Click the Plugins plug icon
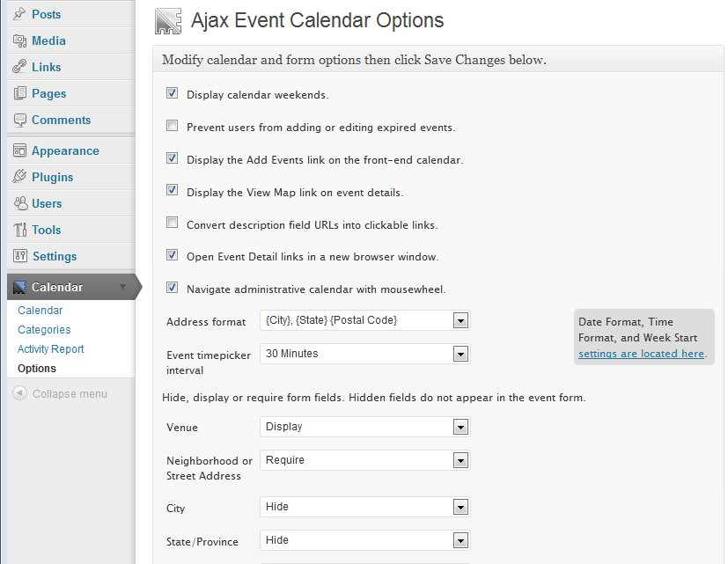This screenshot has width=728, height=564. 19,177
